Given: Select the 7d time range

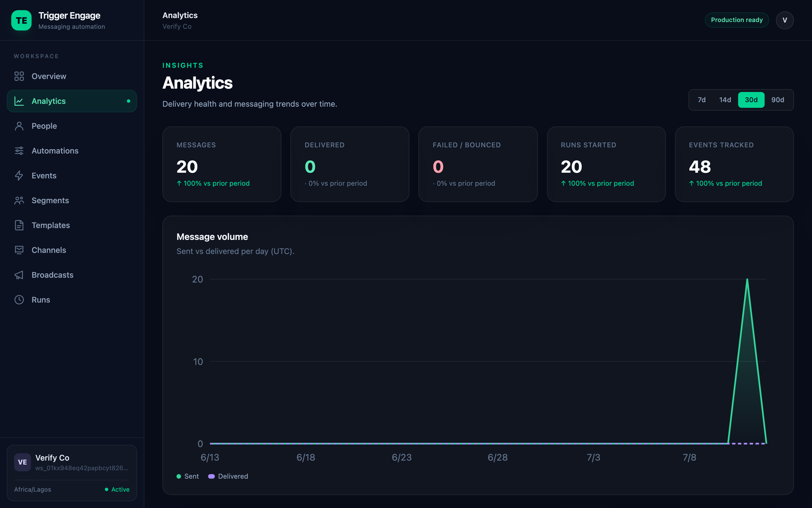Looking at the screenshot, I should click(x=701, y=100).
